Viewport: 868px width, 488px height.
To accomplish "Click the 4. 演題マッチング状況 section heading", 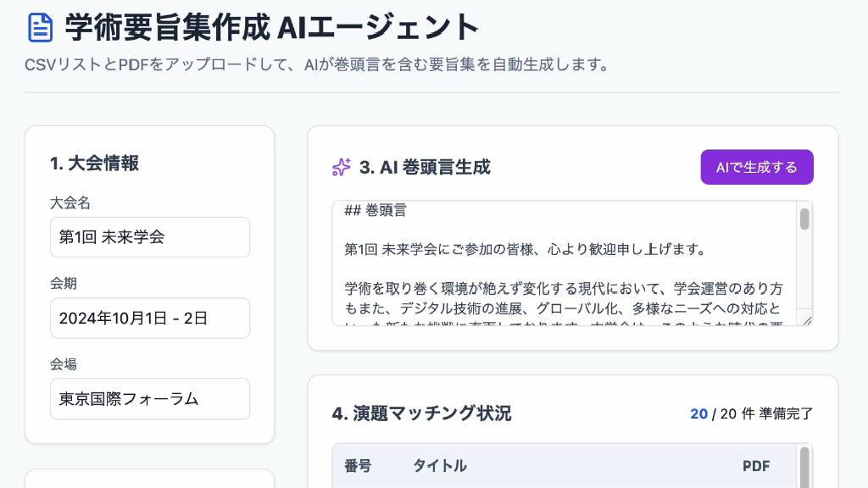I will click(421, 413).
